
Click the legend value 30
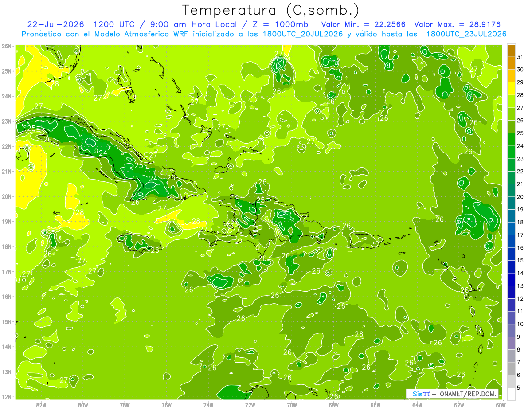pos(520,69)
